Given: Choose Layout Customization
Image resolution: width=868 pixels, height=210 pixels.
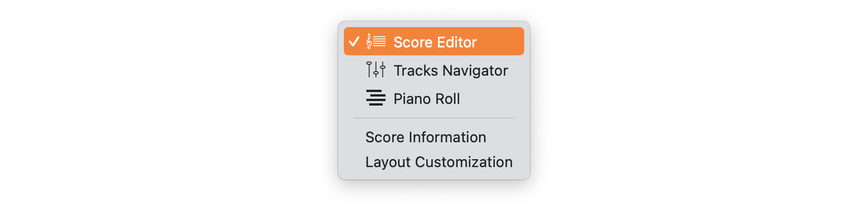Looking at the screenshot, I should pyautogui.click(x=434, y=162).
